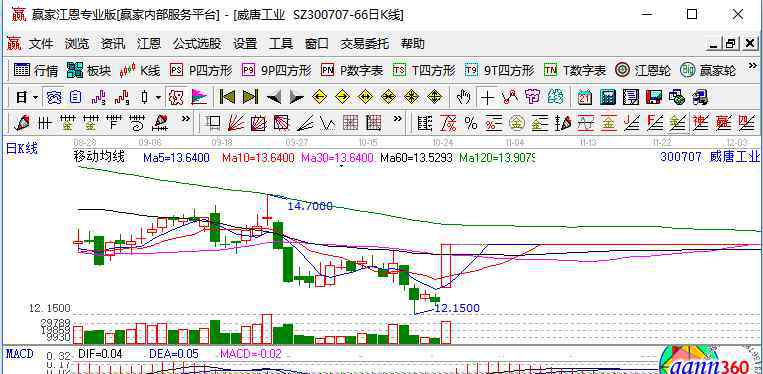Click the yellow diamond left-arrow icon
Viewport: 763px width, 374px height.
(319, 97)
